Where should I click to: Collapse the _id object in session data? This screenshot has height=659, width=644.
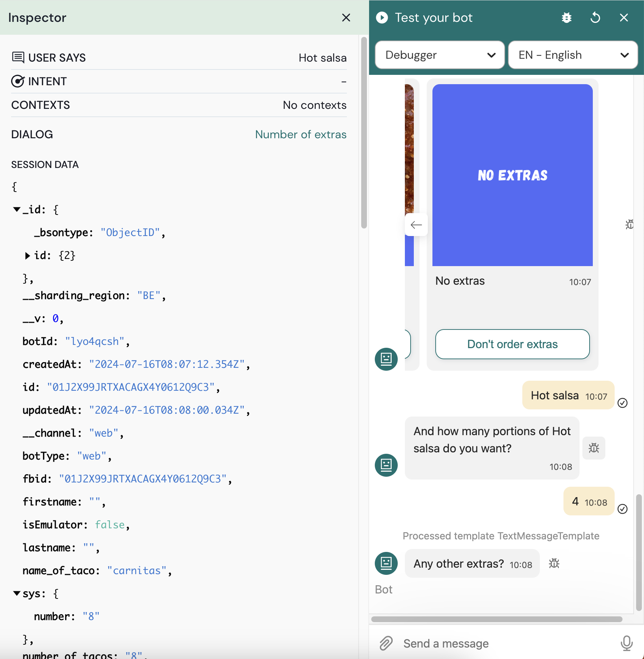16,210
